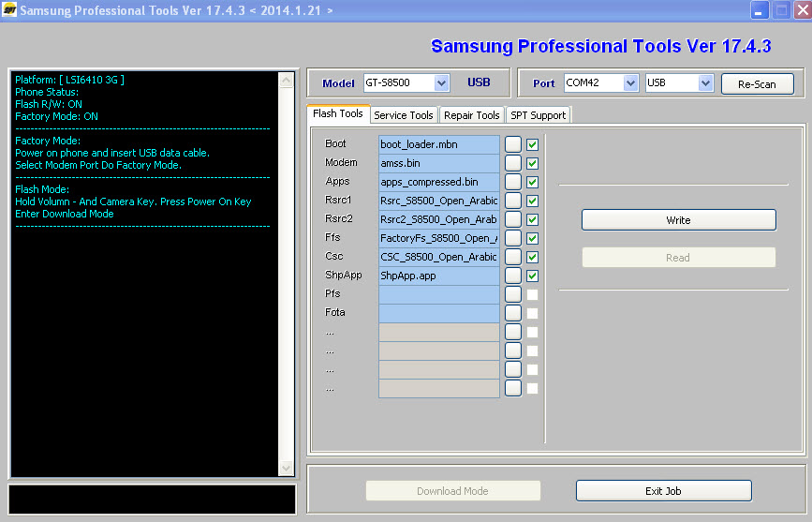Uncheck the Boot file checkbox
Viewport: 812px width, 522px height.
tap(532, 144)
